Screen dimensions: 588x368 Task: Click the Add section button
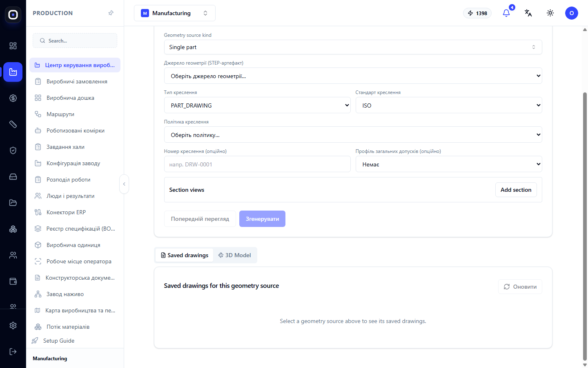[516, 190]
